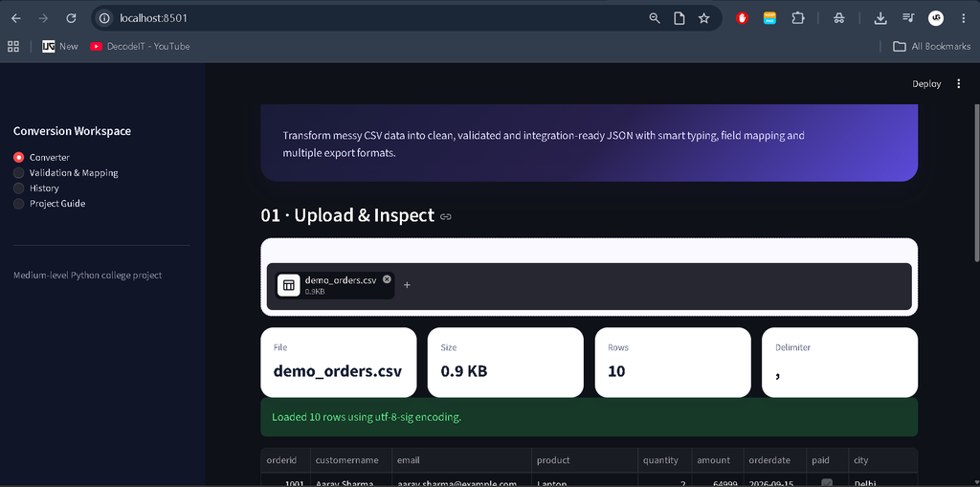Click the Delimiter card value

coord(778,374)
